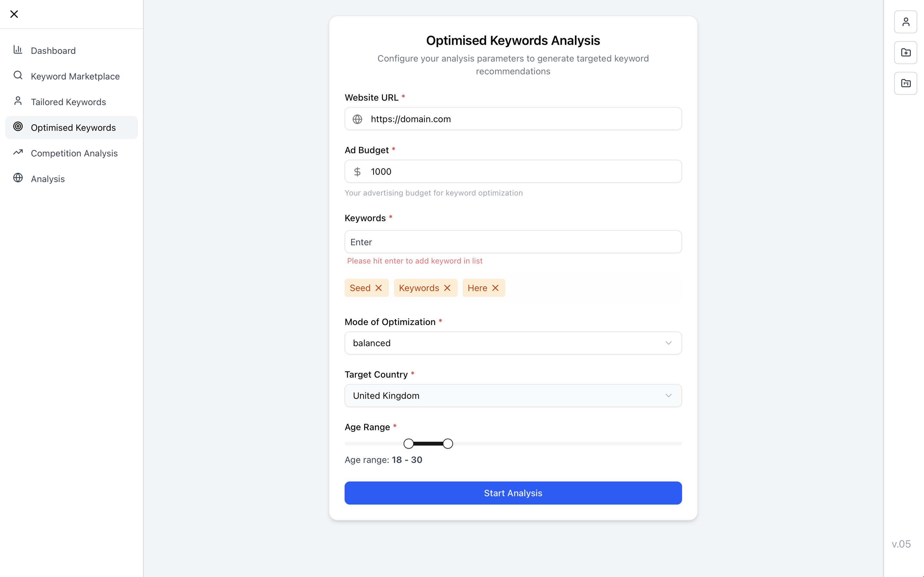The width and height of the screenshot is (924, 577).
Task: Expand the Mode of Optimization dropdown
Action: pyautogui.click(x=513, y=343)
